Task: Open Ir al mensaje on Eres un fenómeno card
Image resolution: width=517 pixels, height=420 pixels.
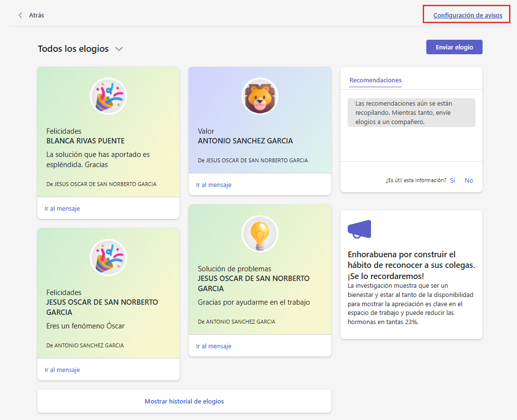Action: pos(62,370)
